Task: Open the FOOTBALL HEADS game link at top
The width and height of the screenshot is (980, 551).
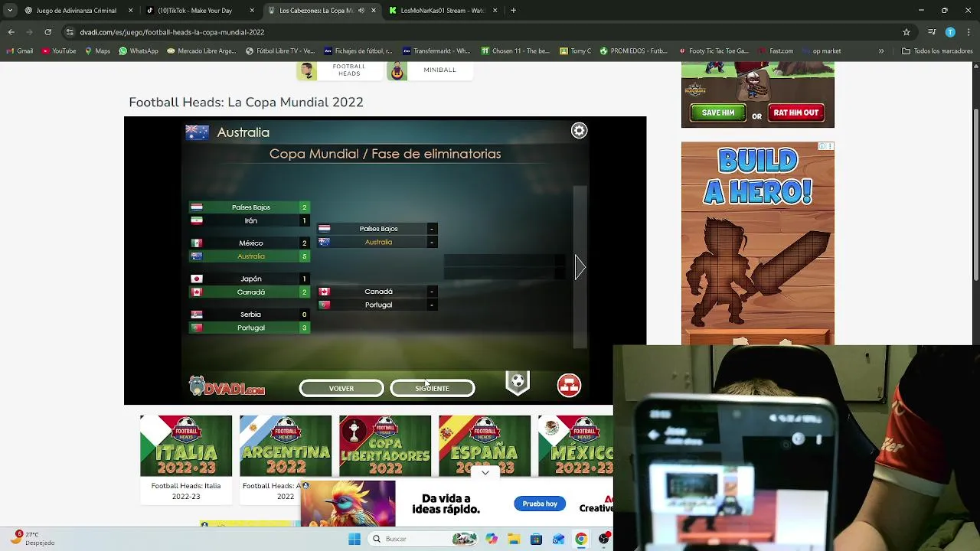Action: 340,70
